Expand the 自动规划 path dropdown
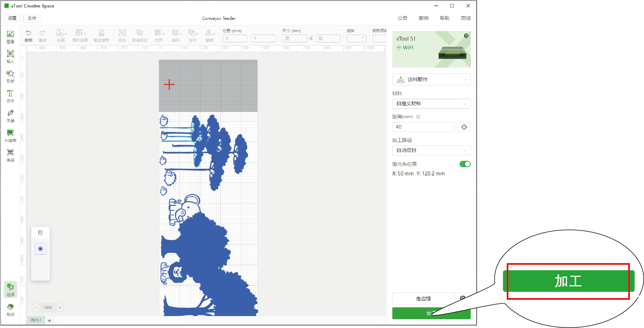This screenshot has width=644, height=328. (x=431, y=150)
